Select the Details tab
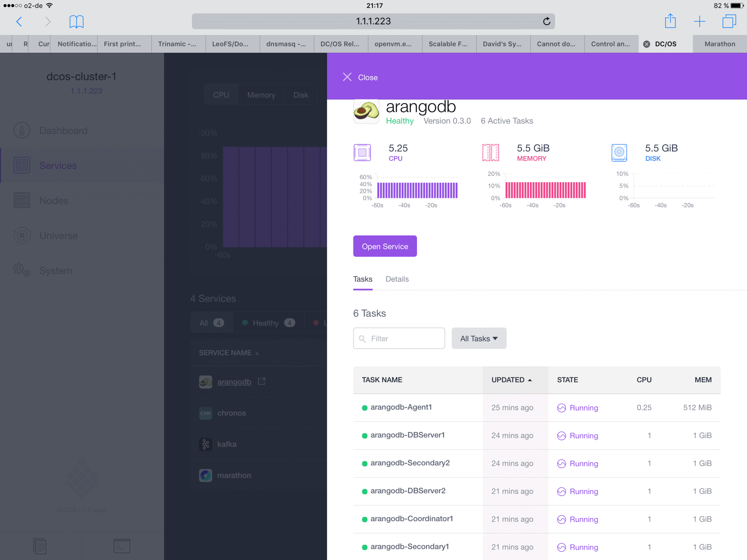 (397, 279)
